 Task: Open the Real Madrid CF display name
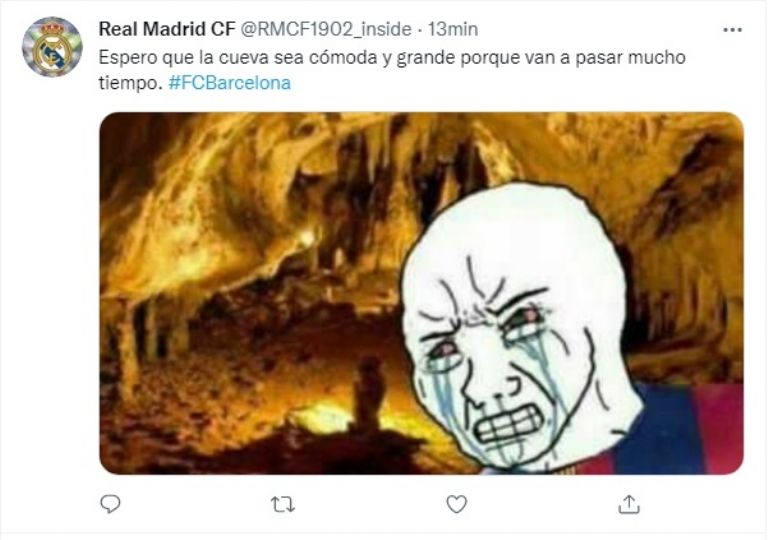[167, 29]
